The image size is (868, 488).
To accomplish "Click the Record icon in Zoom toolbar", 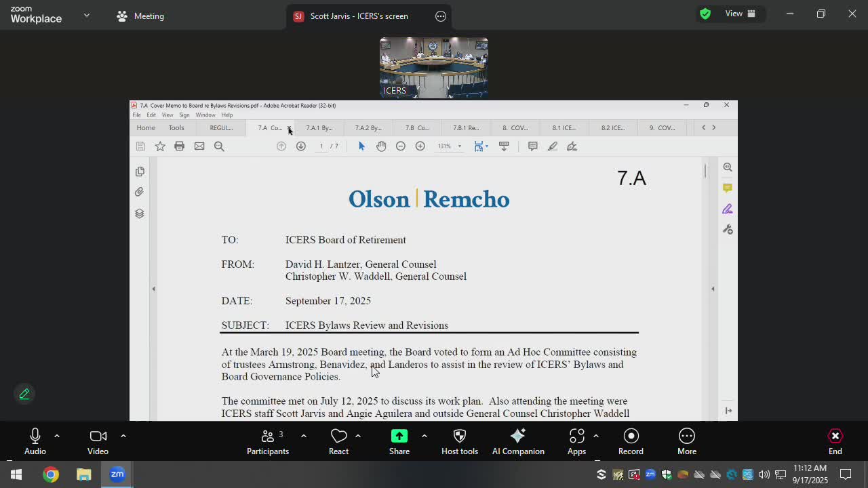I will [x=631, y=436].
